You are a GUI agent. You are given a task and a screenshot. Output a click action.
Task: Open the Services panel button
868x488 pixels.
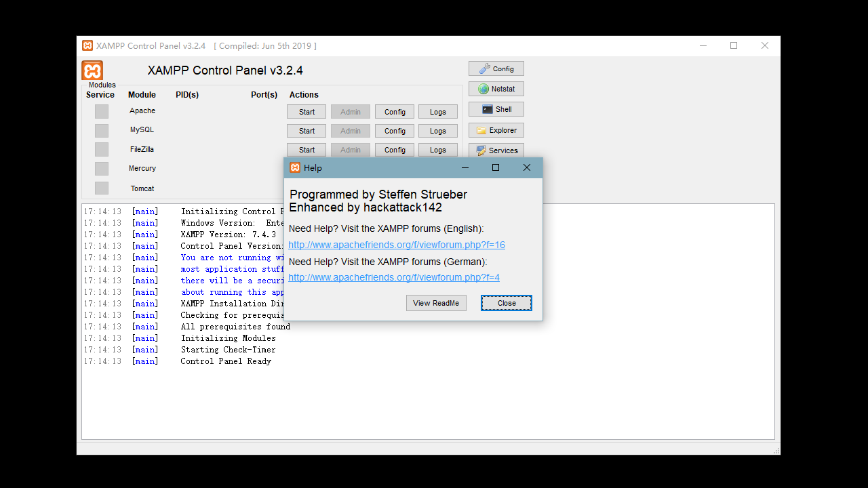(496, 150)
